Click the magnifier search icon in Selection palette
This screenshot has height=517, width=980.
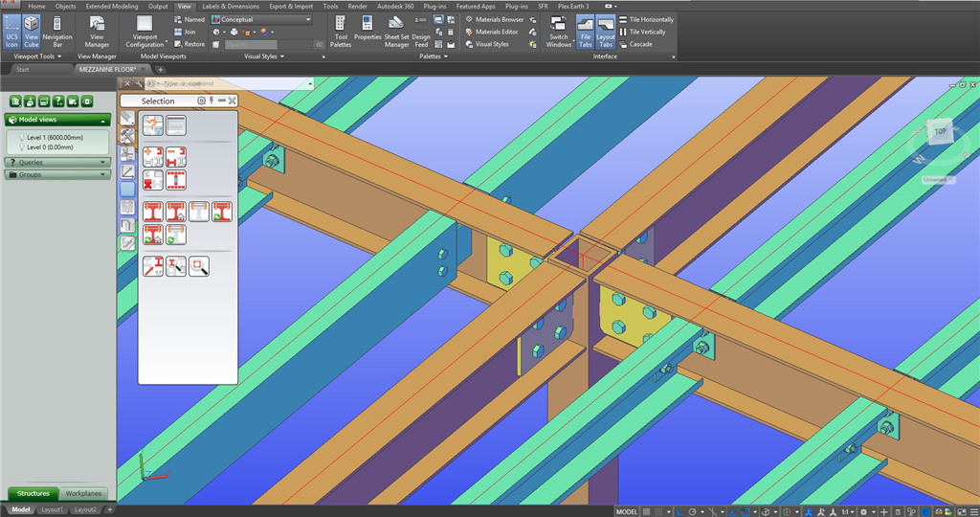pos(199,266)
